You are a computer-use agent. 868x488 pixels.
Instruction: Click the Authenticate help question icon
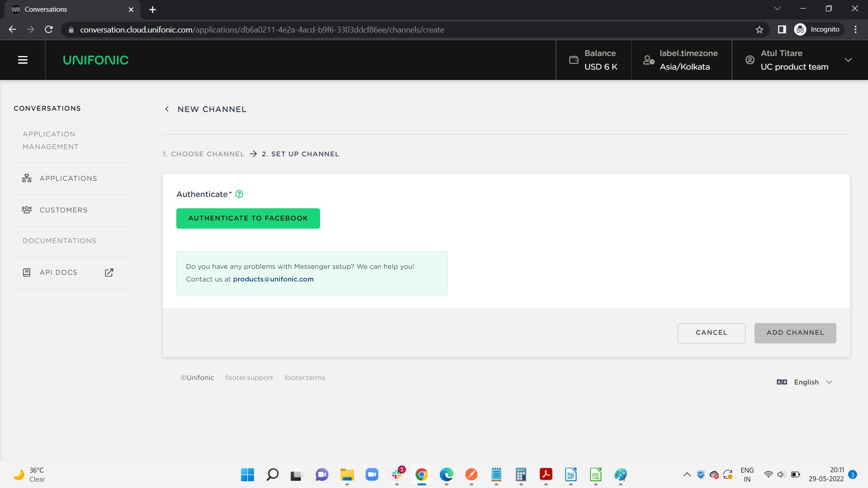pyautogui.click(x=239, y=194)
